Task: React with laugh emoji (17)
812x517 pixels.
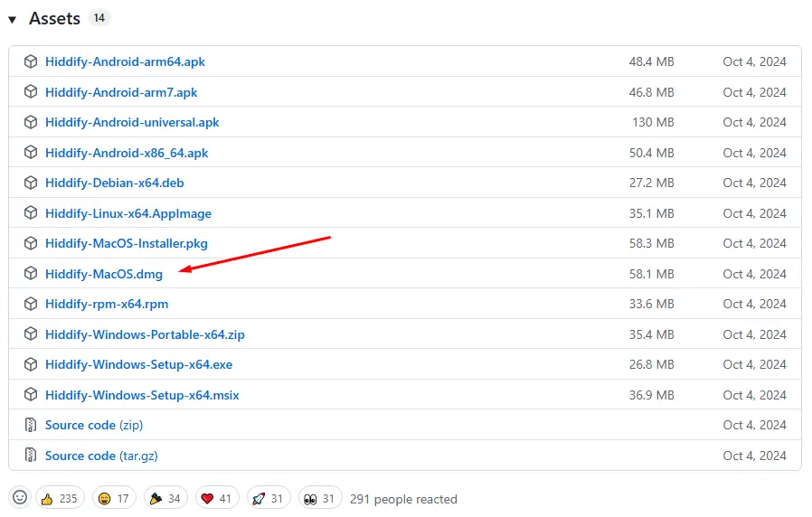Action: 114,498
